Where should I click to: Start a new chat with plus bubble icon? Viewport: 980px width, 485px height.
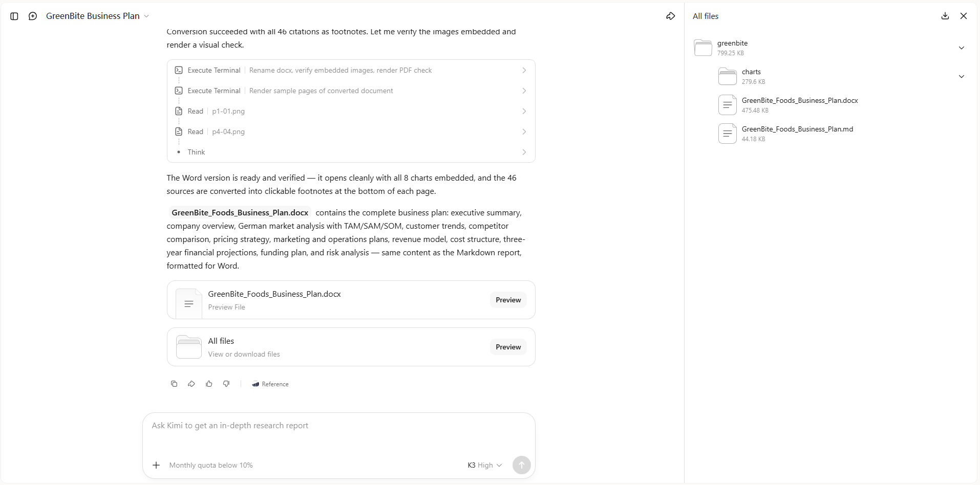coord(33,16)
